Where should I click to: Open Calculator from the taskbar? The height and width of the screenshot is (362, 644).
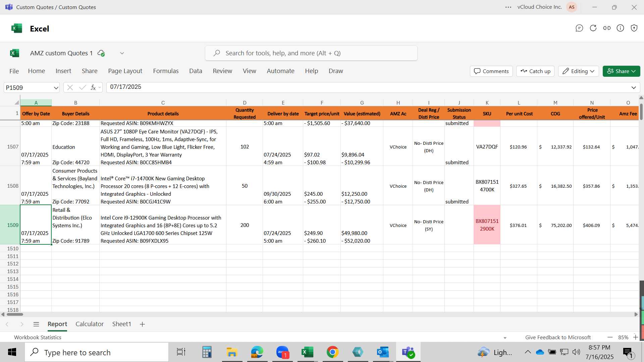click(207, 352)
